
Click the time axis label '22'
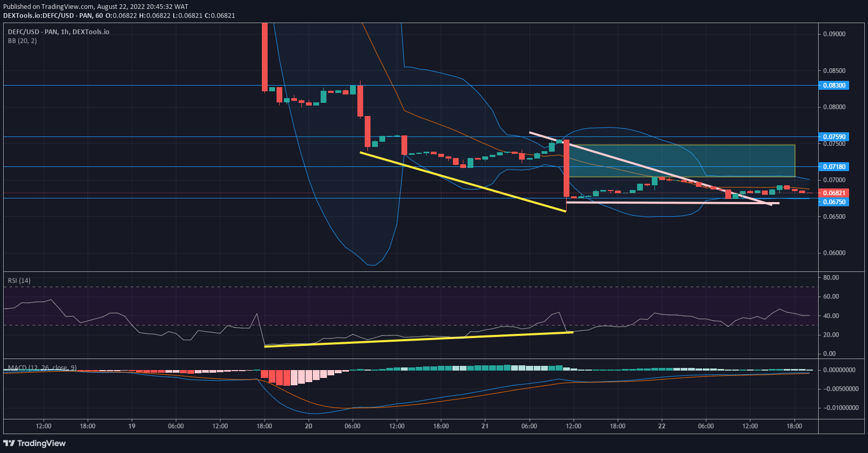pyautogui.click(x=662, y=426)
